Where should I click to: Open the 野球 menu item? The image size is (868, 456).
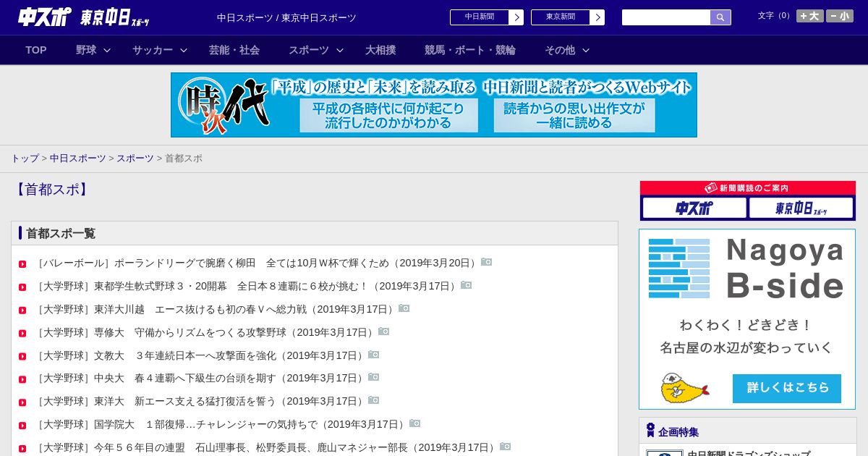pos(86,50)
